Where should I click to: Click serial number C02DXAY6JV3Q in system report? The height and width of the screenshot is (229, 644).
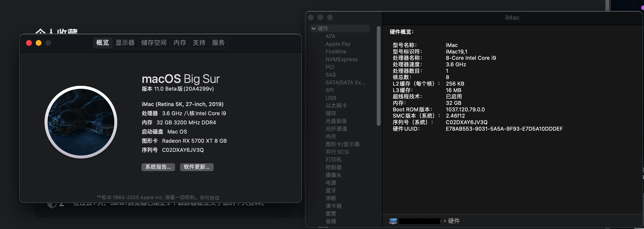click(x=466, y=122)
